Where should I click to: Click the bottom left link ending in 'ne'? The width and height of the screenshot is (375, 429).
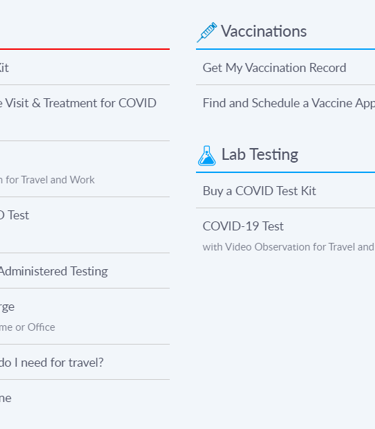(6, 398)
